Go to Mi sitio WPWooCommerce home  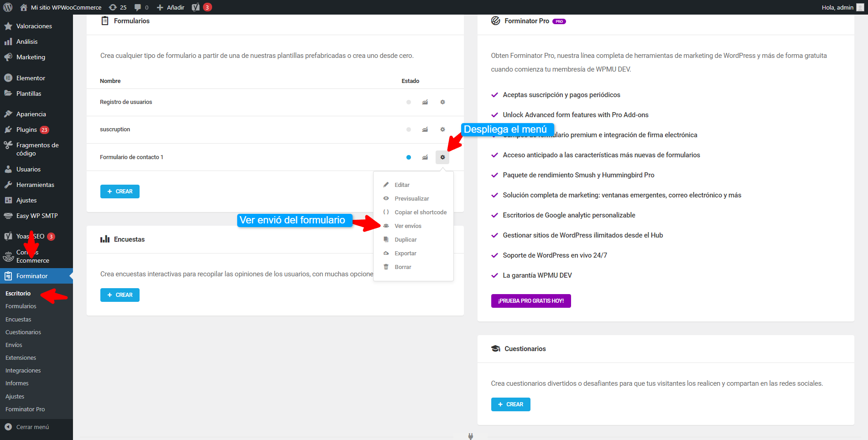tap(61, 7)
